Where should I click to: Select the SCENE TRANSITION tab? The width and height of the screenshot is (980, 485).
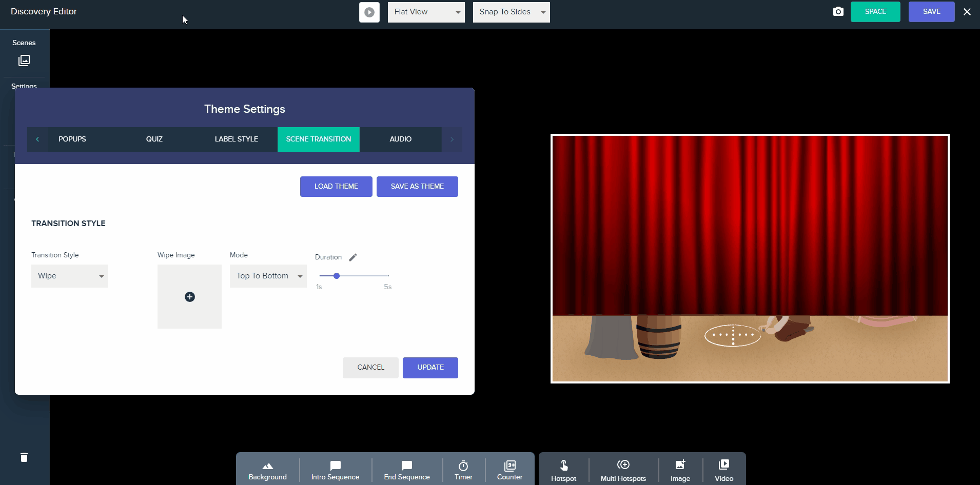pyautogui.click(x=319, y=139)
